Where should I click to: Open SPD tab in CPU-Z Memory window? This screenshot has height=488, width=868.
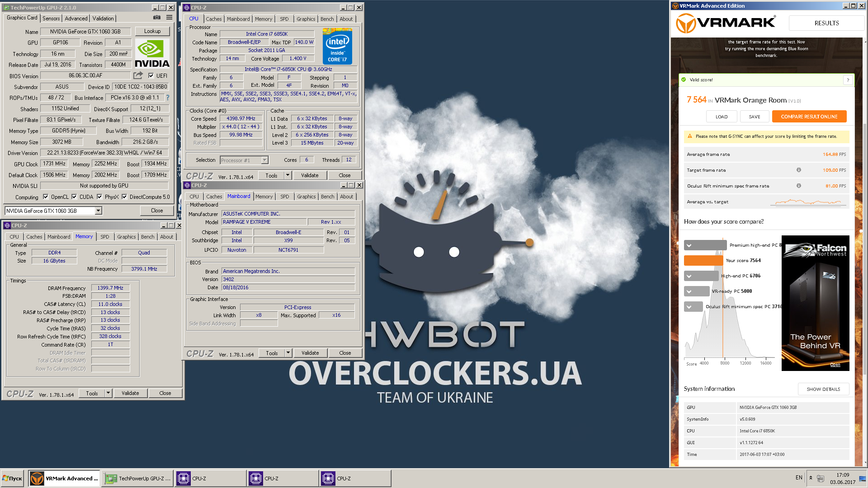(105, 236)
